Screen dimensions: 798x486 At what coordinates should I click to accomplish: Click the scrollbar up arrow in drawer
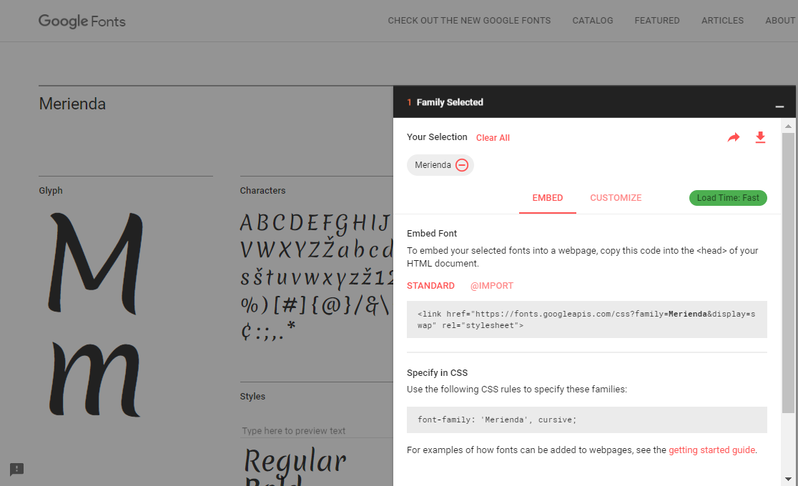tap(788, 126)
